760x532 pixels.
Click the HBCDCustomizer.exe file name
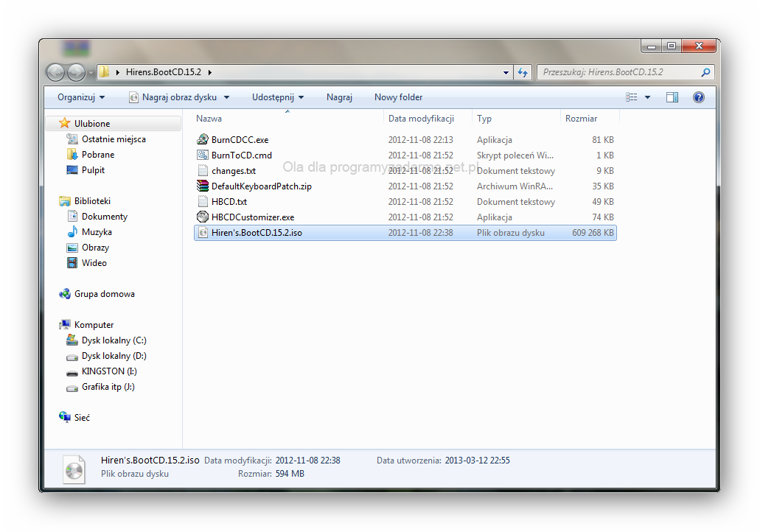point(253,217)
